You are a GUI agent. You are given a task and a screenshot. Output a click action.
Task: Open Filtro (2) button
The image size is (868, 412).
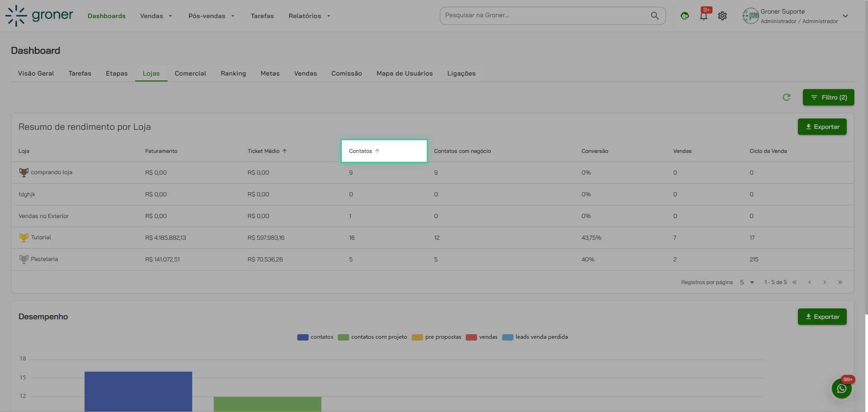pos(828,97)
